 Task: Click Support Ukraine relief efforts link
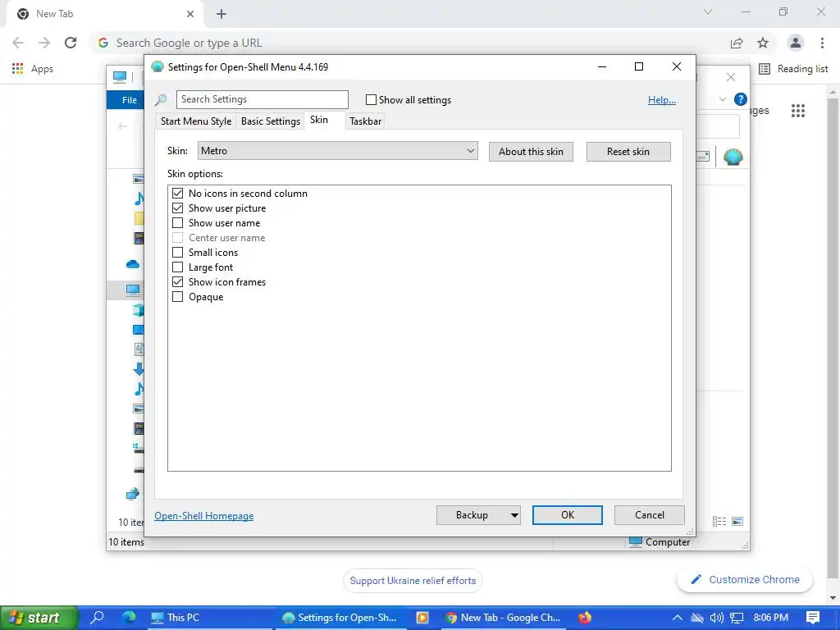(x=413, y=581)
